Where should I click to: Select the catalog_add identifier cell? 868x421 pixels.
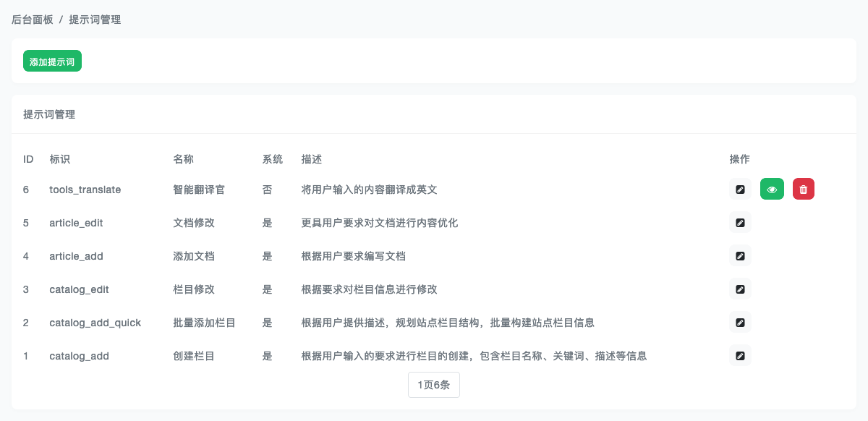tap(79, 356)
